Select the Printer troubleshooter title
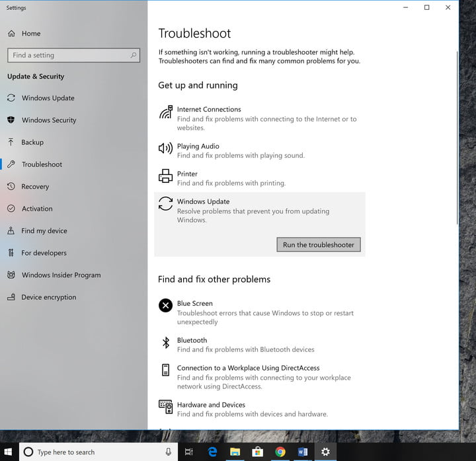Image resolution: width=476 pixels, height=461 pixels. [187, 174]
